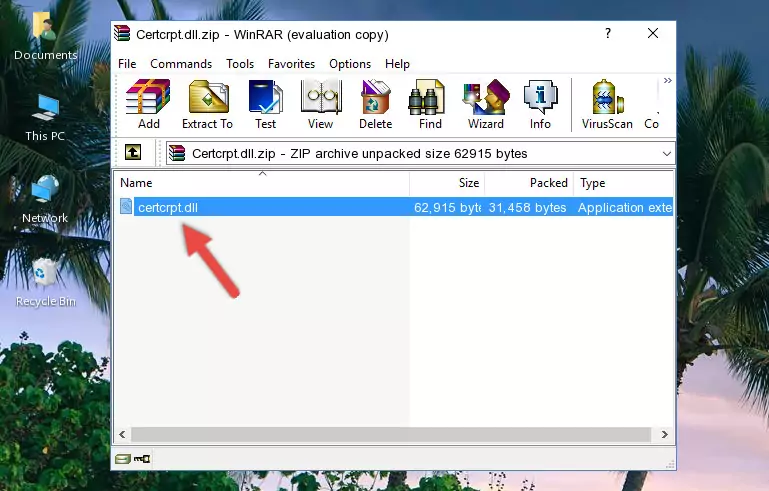This screenshot has height=491, width=769.
Task: Open the Favorites menu
Action: click(x=291, y=64)
